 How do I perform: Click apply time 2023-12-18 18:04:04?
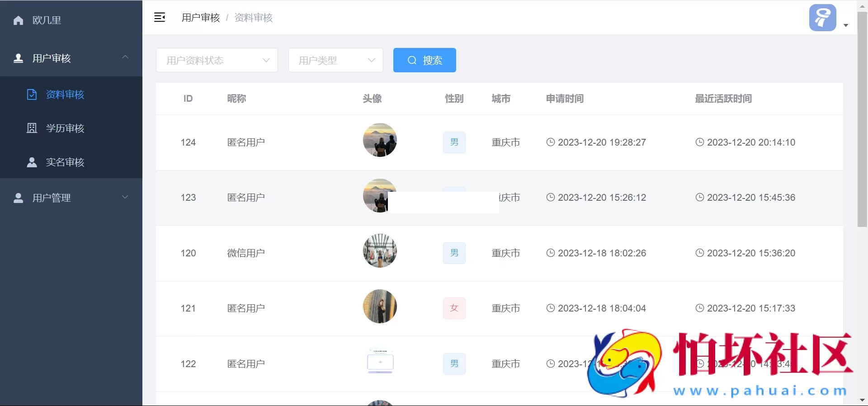click(x=602, y=308)
